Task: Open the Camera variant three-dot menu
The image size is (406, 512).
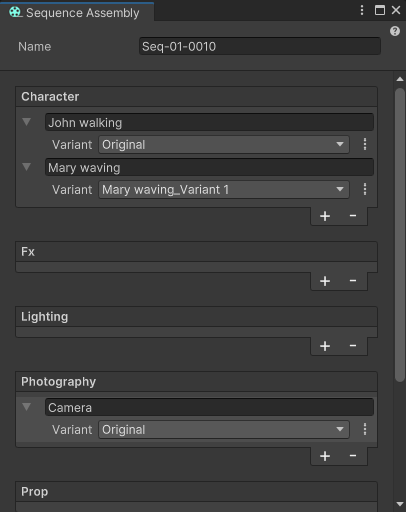Action: 365,429
